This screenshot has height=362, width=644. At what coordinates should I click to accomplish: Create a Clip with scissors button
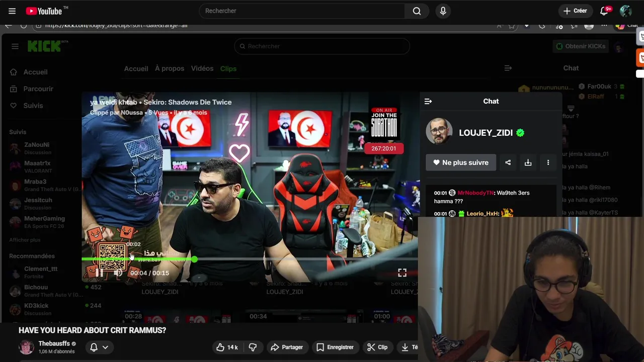pyautogui.click(x=377, y=347)
